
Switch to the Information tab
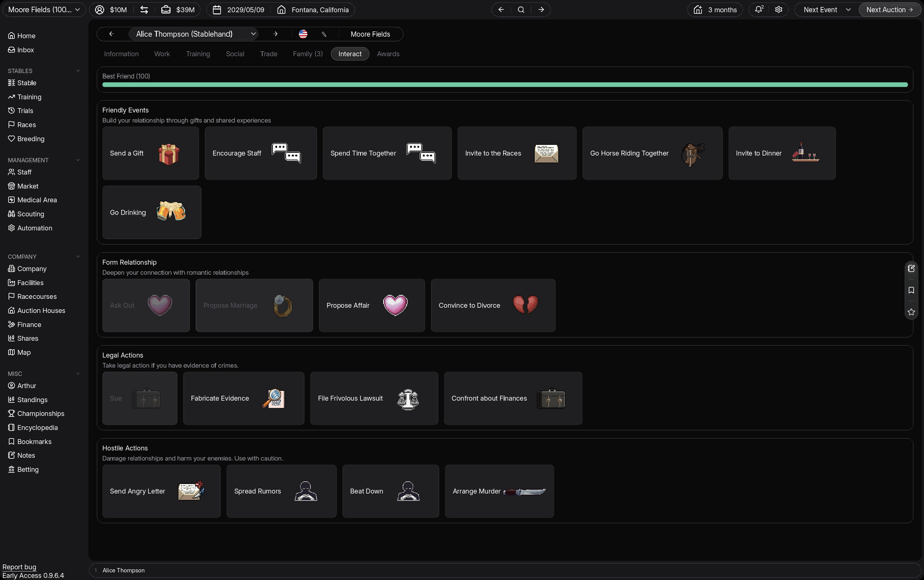click(x=121, y=54)
